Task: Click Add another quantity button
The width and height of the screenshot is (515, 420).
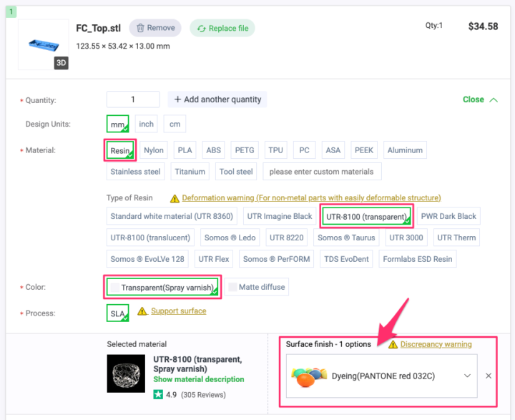Action: pos(217,99)
